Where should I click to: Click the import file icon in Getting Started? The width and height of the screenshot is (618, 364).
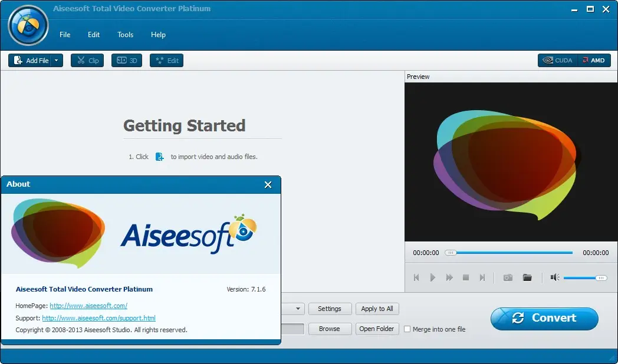click(x=160, y=157)
